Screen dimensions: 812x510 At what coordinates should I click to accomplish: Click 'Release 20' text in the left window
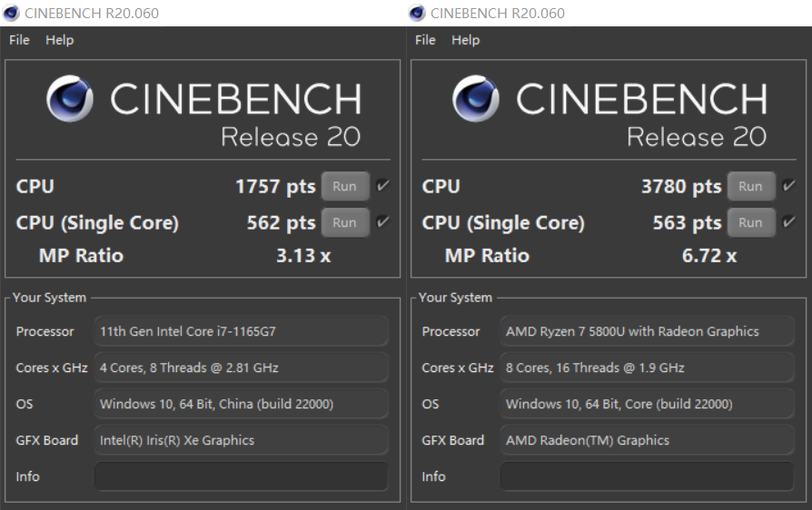point(291,137)
